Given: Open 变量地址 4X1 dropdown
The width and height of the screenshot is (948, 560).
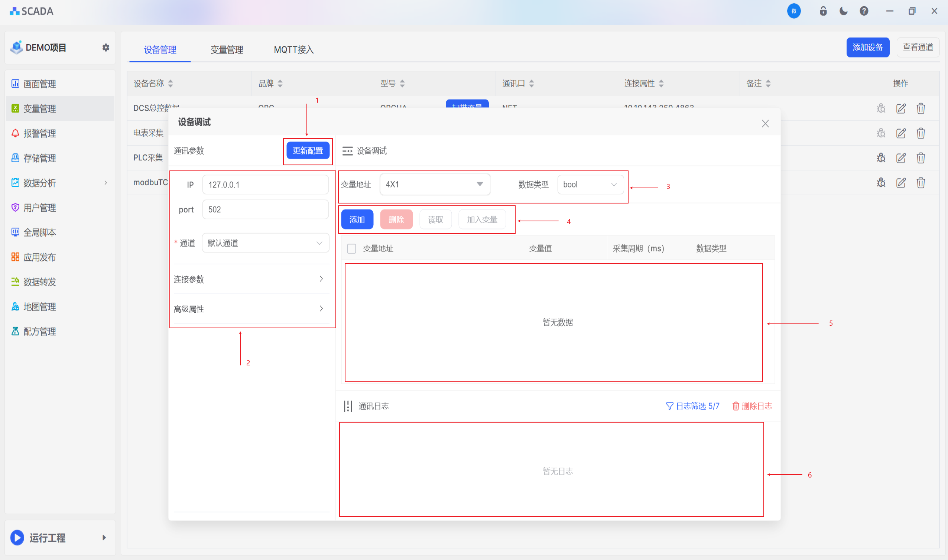Looking at the screenshot, I should (479, 184).
